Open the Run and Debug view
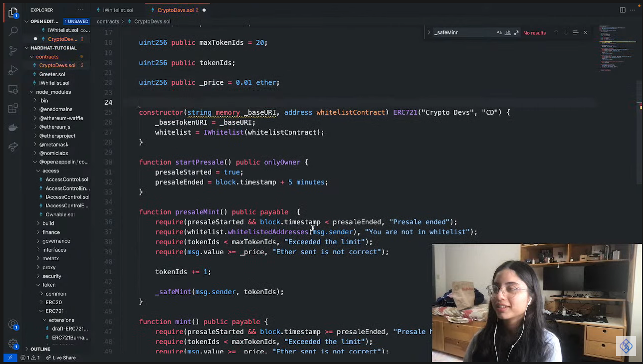The width and height of the screenshot is (643, 364). tap(13, 70)
